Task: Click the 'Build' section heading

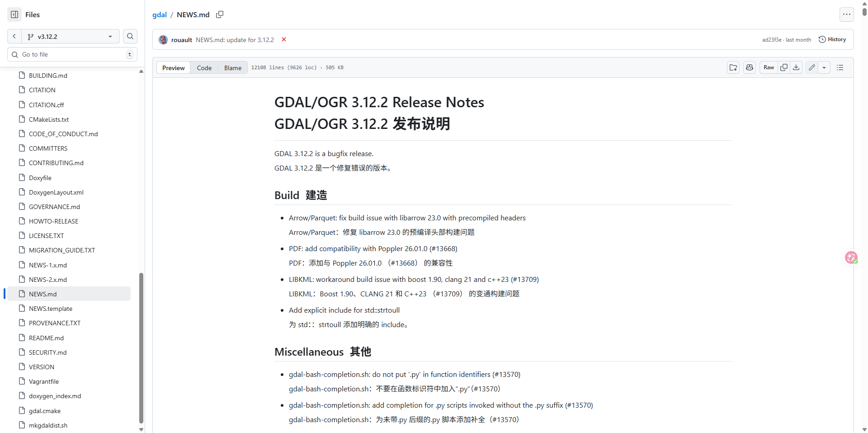Action: pos(287,195)
